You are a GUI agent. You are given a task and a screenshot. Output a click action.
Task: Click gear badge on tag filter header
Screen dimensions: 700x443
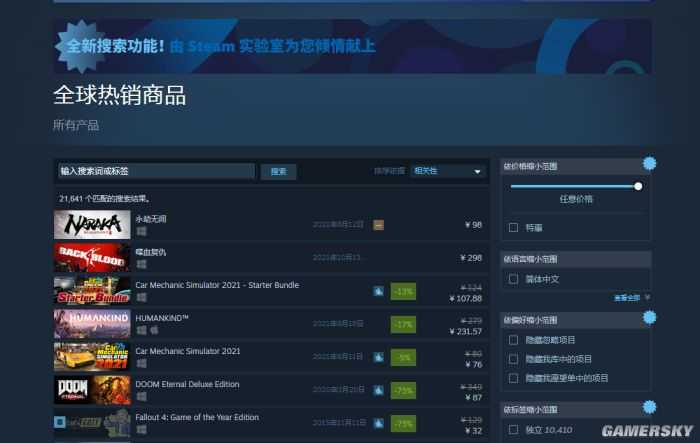pos(650,407)
